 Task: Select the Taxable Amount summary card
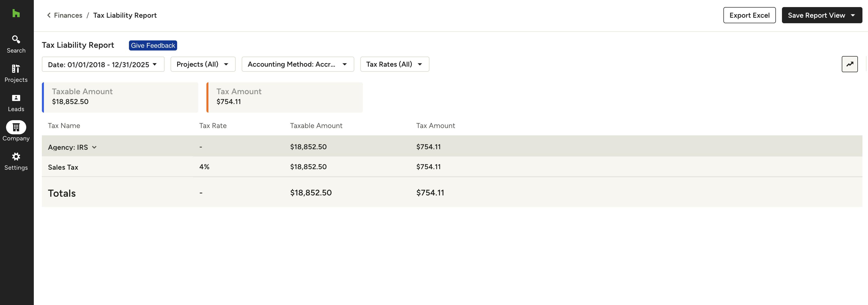(x=120, y=97)
